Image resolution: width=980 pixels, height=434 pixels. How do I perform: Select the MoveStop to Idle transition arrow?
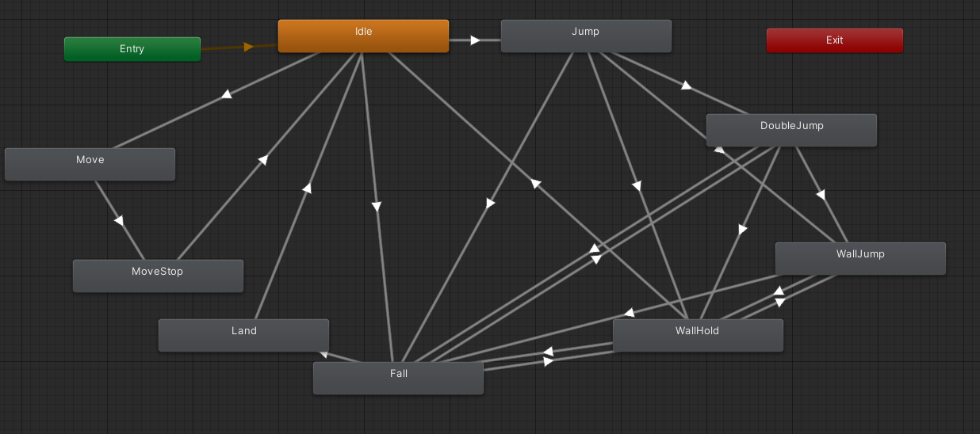coord(262,160)
